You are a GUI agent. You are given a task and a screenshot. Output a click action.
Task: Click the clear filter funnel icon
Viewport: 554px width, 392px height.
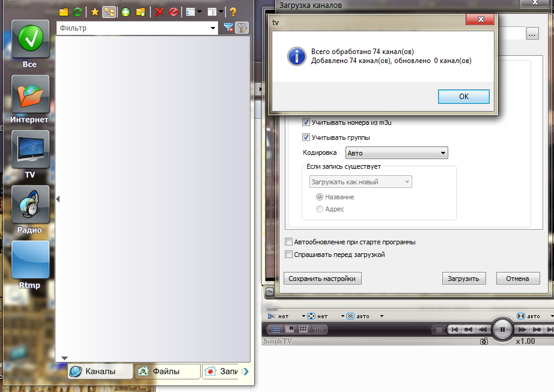click(x=228, y=28)
